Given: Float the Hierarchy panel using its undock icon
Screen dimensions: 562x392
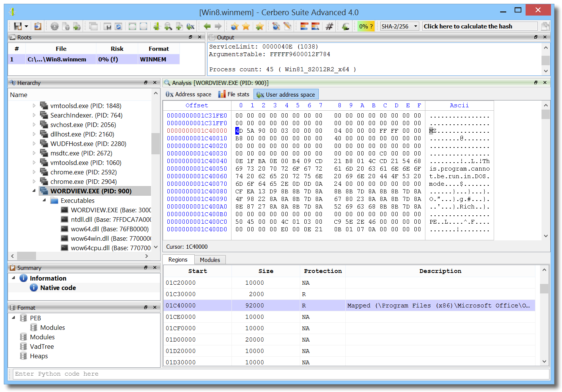Looking at the screenshot, I should tap(146, 83).
